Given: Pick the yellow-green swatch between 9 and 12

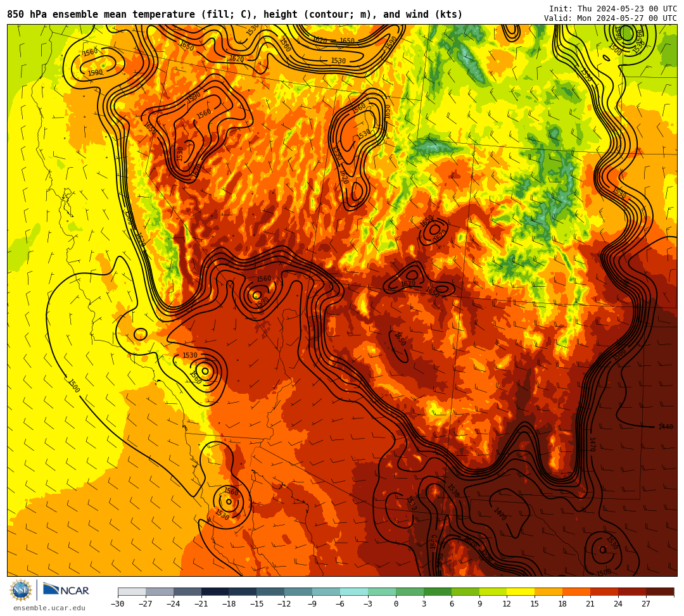Looking at the screenshot, I should pyautogui.click(x=493, y=591).
